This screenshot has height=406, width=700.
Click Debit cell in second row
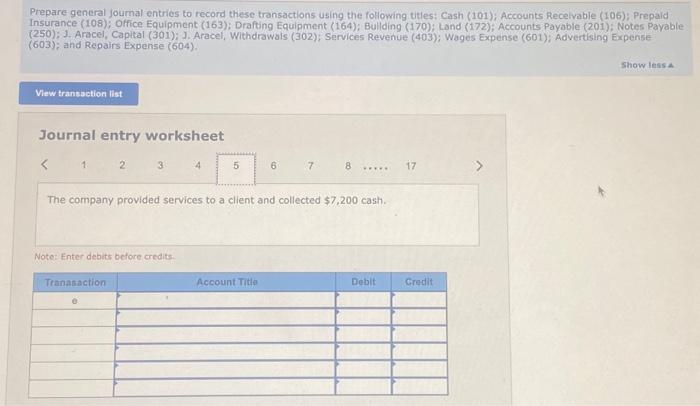point(363,317)
